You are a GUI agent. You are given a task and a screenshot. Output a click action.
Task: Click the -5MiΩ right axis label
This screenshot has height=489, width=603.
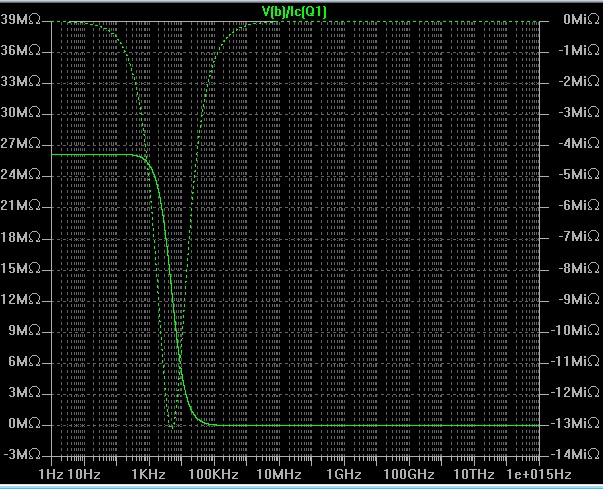point(579,175)
